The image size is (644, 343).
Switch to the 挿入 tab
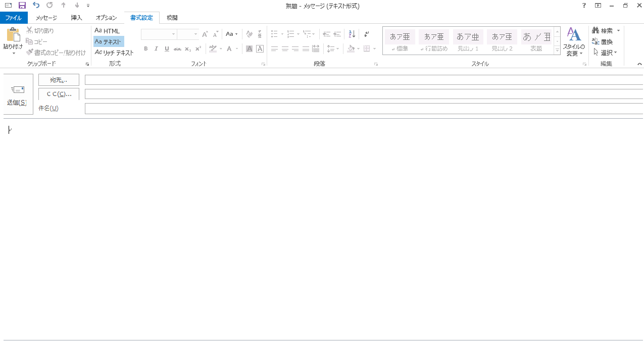point(77,18)
